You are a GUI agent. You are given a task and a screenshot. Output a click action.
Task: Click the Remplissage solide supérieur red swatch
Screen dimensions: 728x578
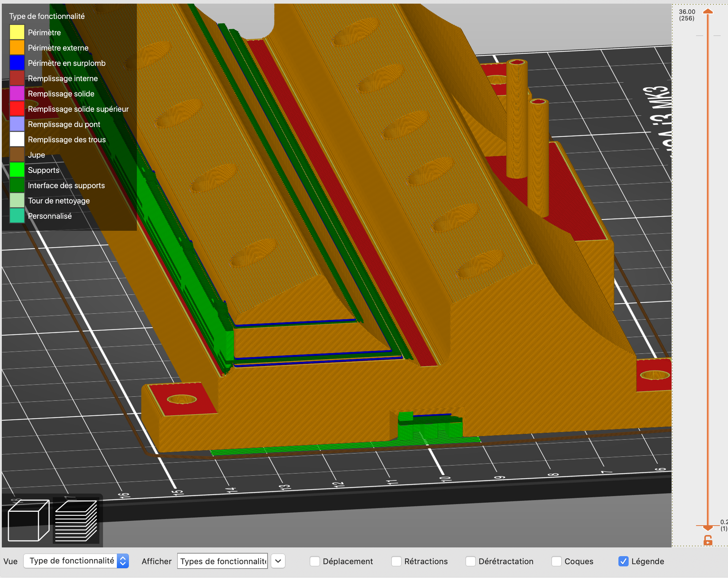click(17, 108)
